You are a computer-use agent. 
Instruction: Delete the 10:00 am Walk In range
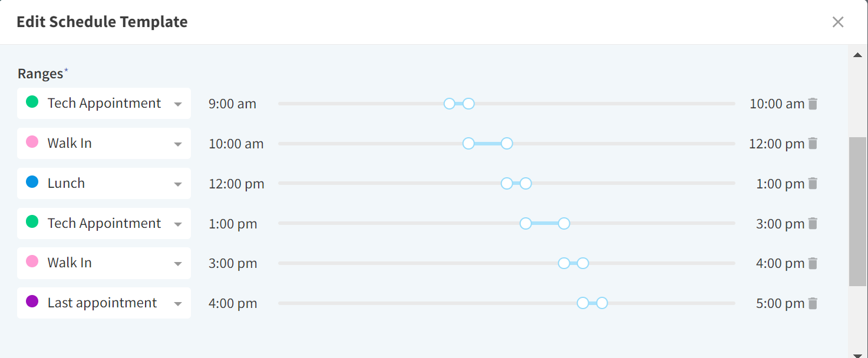pos(813,143)
